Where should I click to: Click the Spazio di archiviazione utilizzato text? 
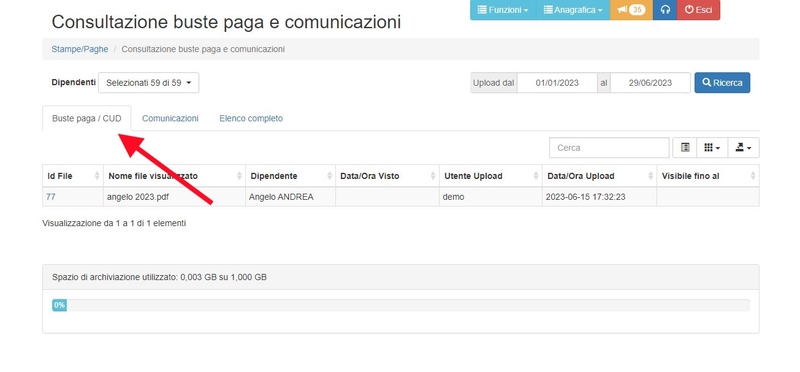(x=159, y=277)
